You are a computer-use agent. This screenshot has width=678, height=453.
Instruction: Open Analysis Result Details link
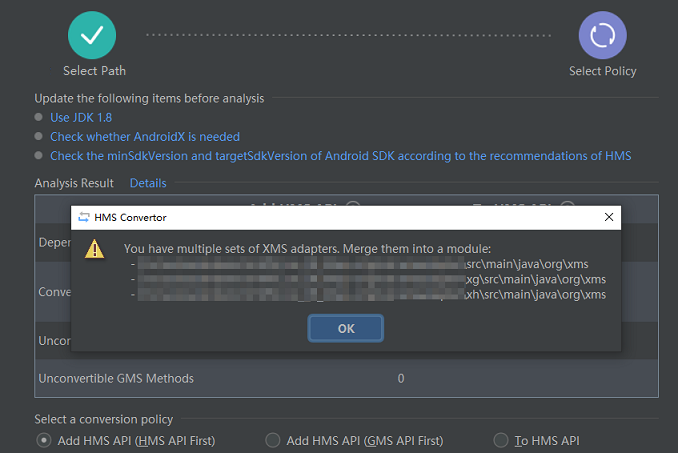148,183
